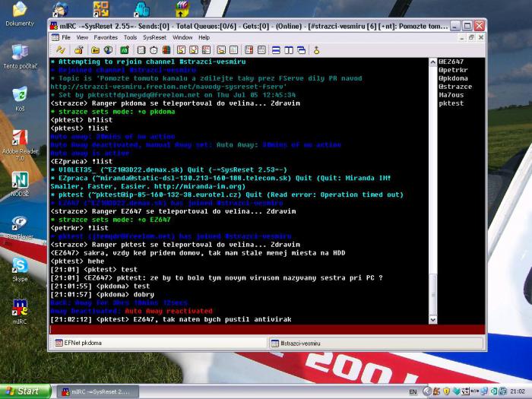This screenshot has width=532, height=399.
Task: Click the Timer stopwatch toolbar icon
Action: point(154,50)
